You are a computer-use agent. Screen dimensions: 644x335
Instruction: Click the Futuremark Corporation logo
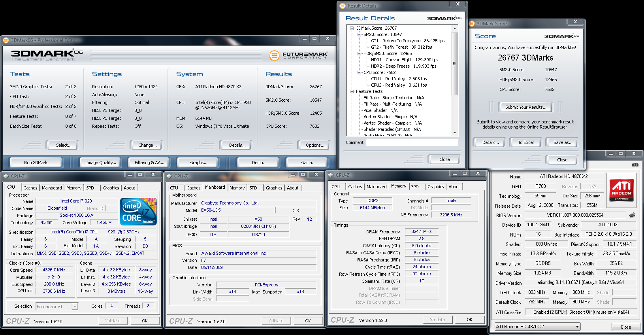pos(299,55)
